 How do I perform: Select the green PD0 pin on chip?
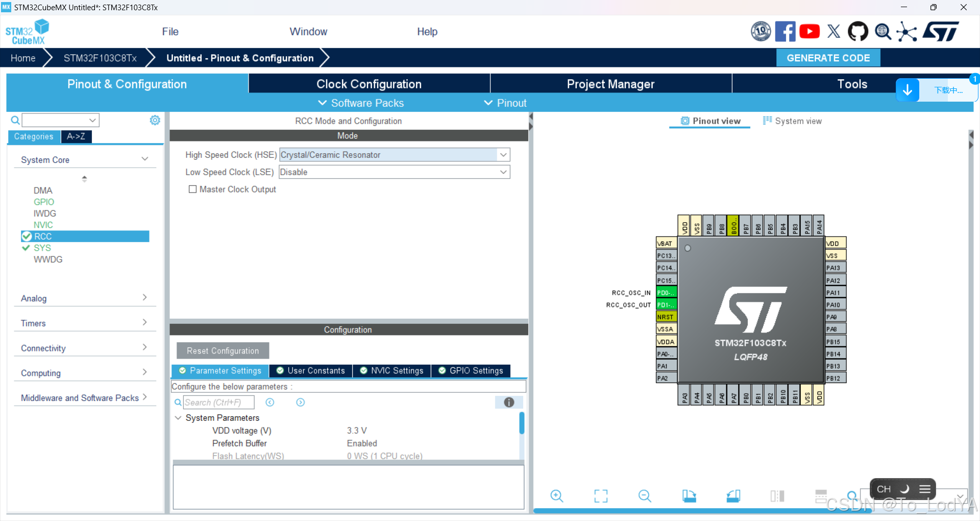(666, 293)
